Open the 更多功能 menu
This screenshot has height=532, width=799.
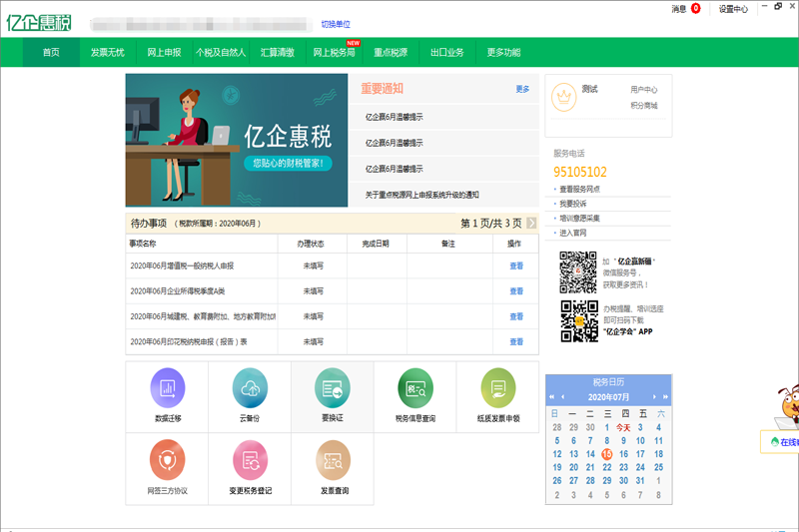(503, 52)
